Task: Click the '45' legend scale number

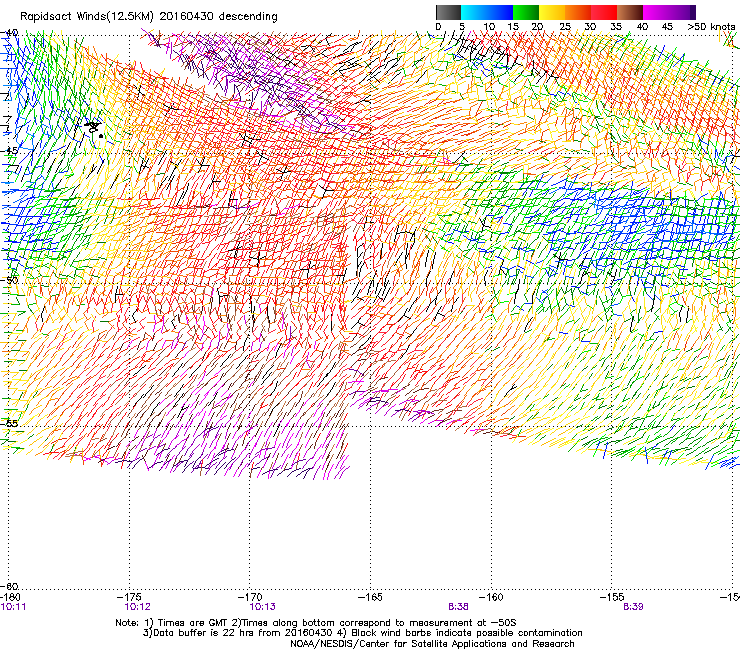Action: (x=667, y=27)
